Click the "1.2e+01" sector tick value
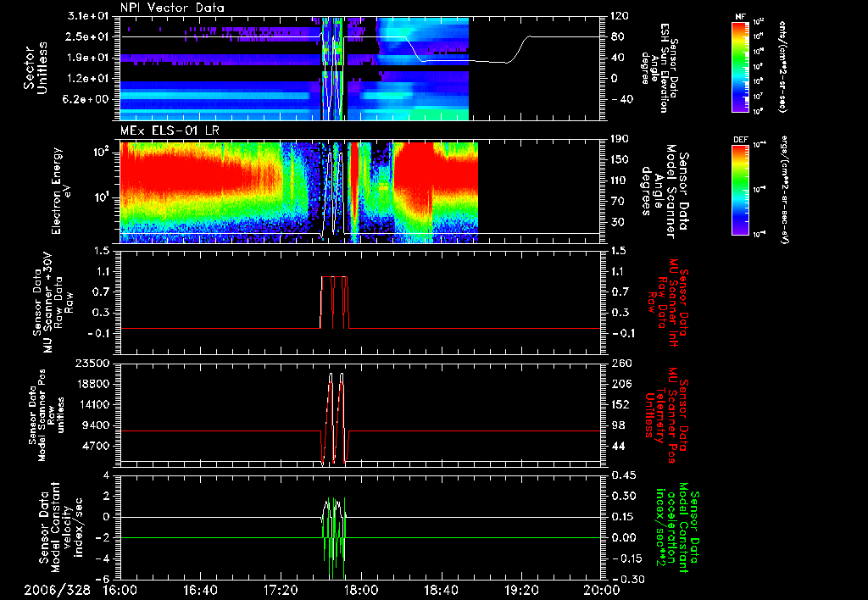868x600 pixels. coord(87,79)
